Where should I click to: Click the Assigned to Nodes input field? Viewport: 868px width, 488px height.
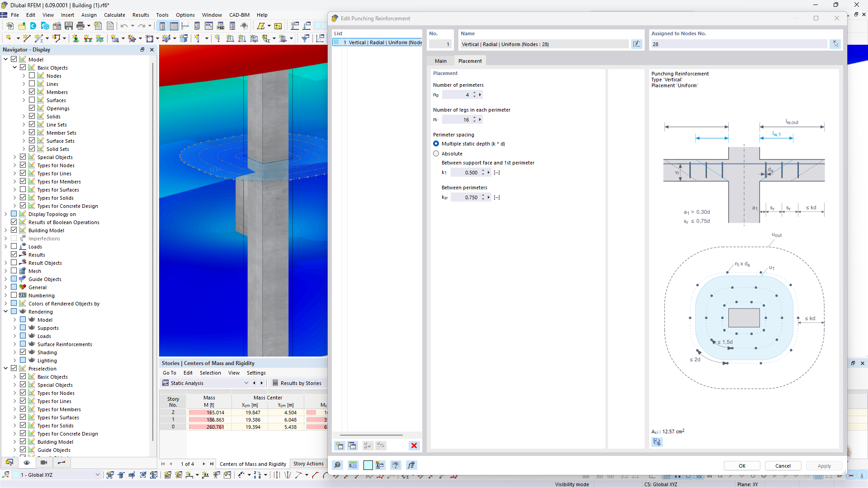739,43
